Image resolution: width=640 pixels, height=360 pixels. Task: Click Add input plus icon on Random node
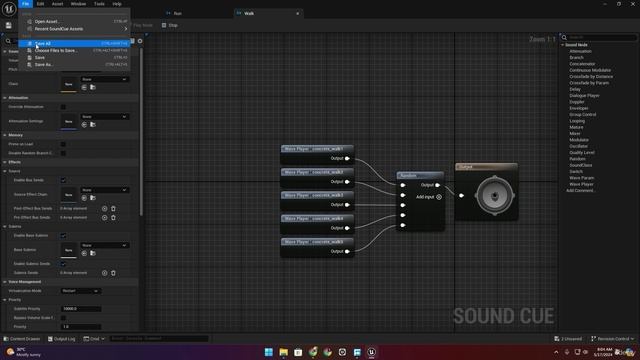tap(439, 197)
